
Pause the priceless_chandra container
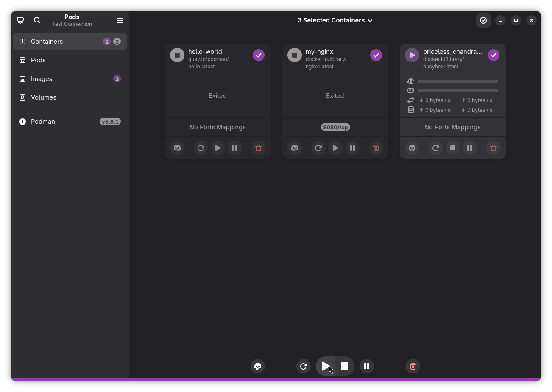click(469, 148)
